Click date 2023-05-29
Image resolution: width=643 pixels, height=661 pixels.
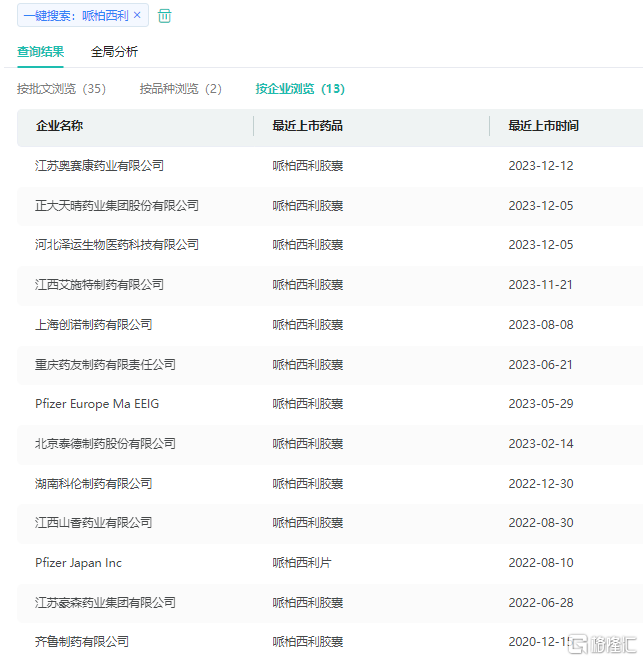pyautogui.click(x=541, y=404)
